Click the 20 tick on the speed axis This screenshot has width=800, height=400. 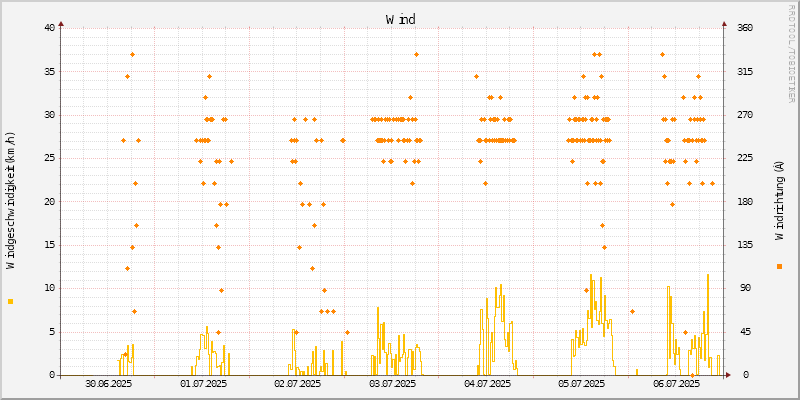pyautogui.click(x=49, y=202)
